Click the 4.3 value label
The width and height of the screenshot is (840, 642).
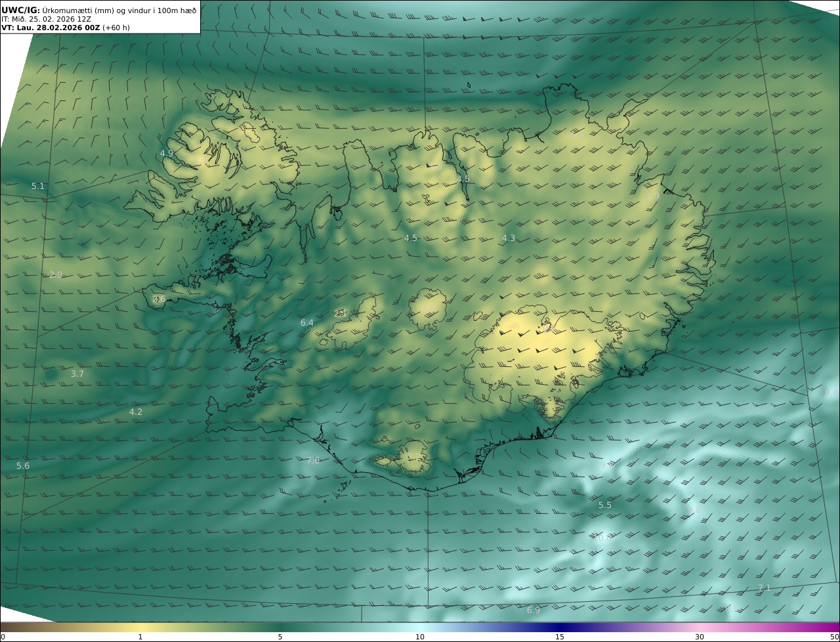click(x=509, y=238)
